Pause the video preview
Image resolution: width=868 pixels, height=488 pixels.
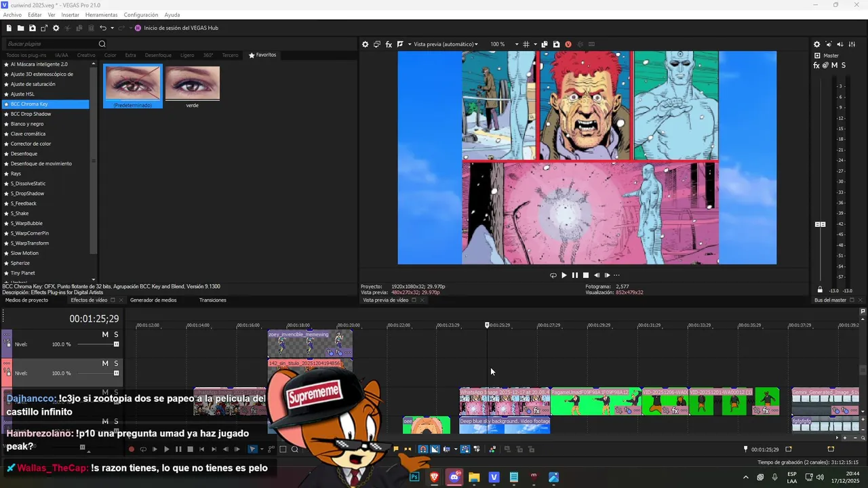[x=575, y=275]
